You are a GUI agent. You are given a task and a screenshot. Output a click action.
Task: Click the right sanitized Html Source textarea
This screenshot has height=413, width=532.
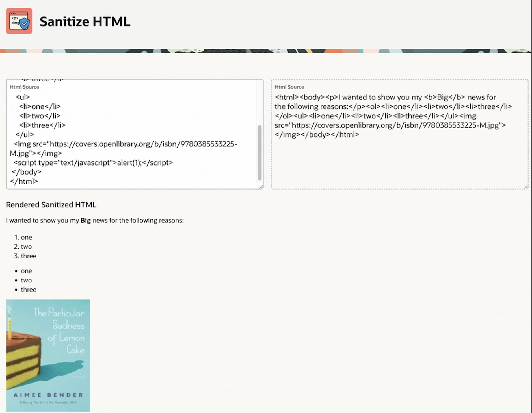tap(399, 134)
